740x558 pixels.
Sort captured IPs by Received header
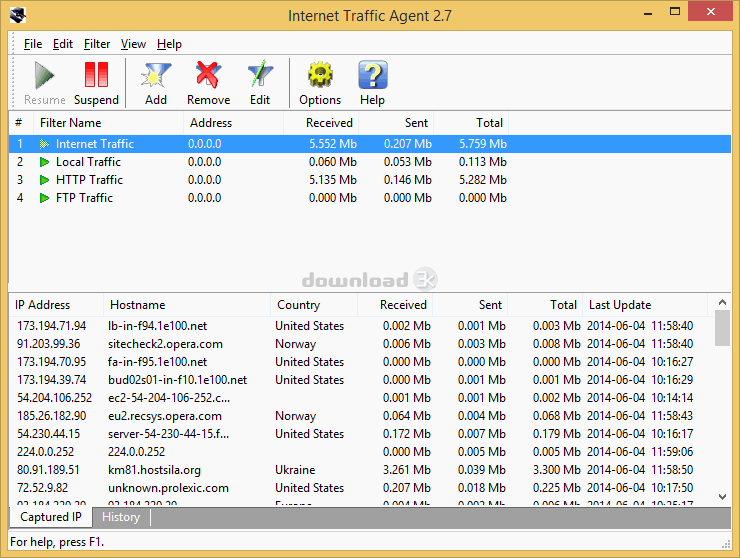tap(395, 305)
